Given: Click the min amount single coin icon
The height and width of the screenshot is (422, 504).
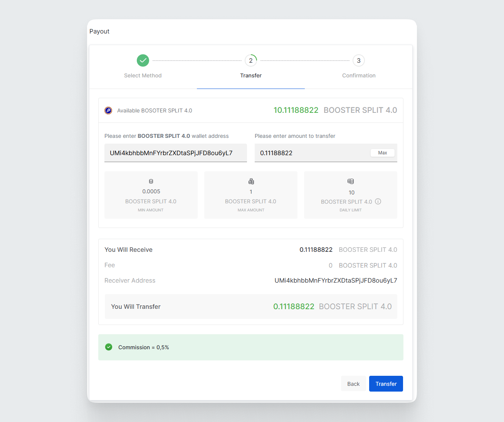Looking at the screenshot, I should (151, 181).
